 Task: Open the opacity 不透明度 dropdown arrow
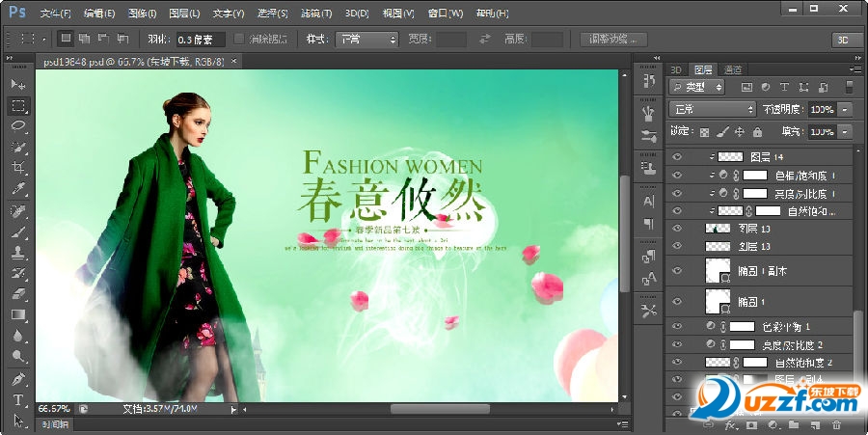[845, 109]
